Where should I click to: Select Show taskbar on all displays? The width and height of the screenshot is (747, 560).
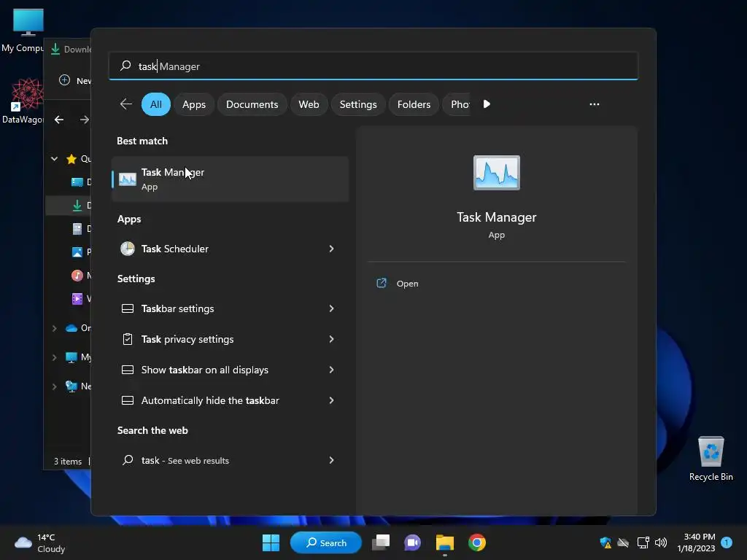pyautogui.click(x=230, y=370)
